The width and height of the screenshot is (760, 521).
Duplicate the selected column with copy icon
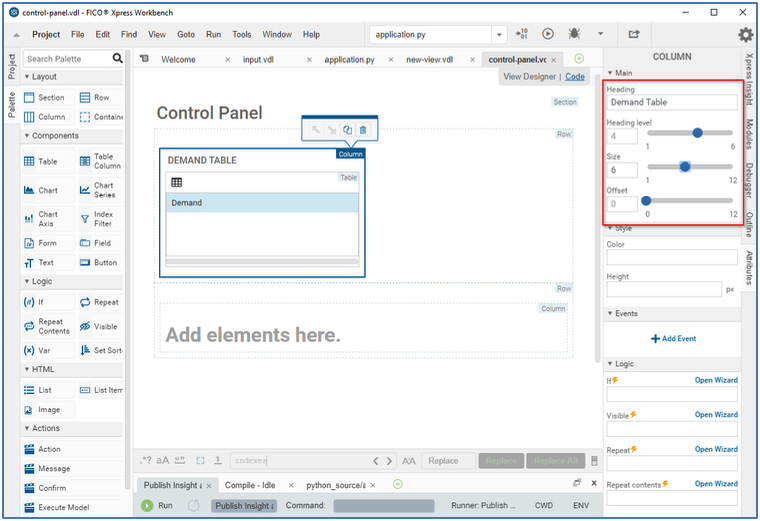point(348,130)
